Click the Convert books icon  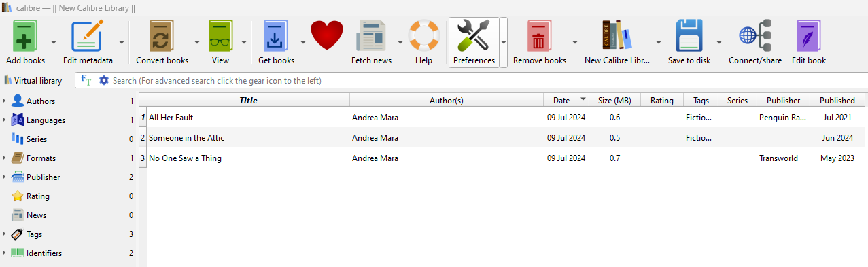162,36
